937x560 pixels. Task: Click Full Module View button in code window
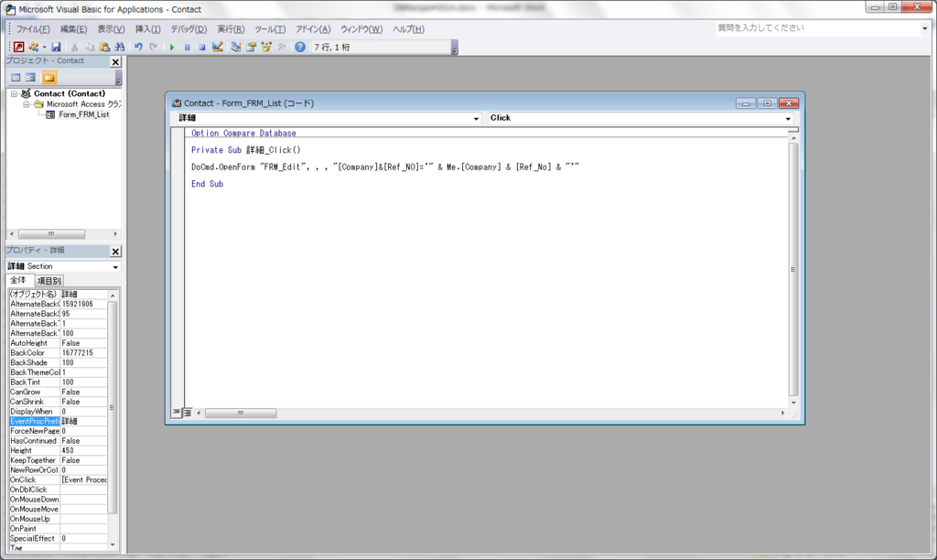pyautogui.click(x=187, y=413)
